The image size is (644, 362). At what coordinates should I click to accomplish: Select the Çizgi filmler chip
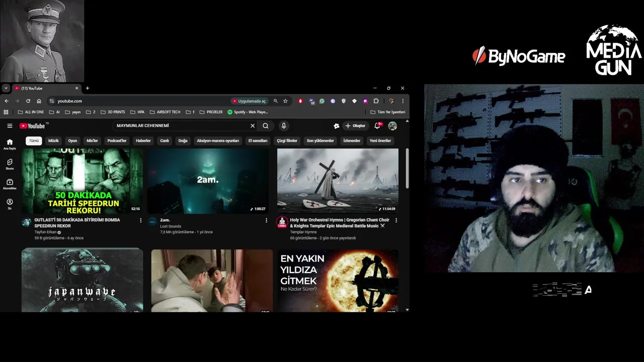pos(287,141)
